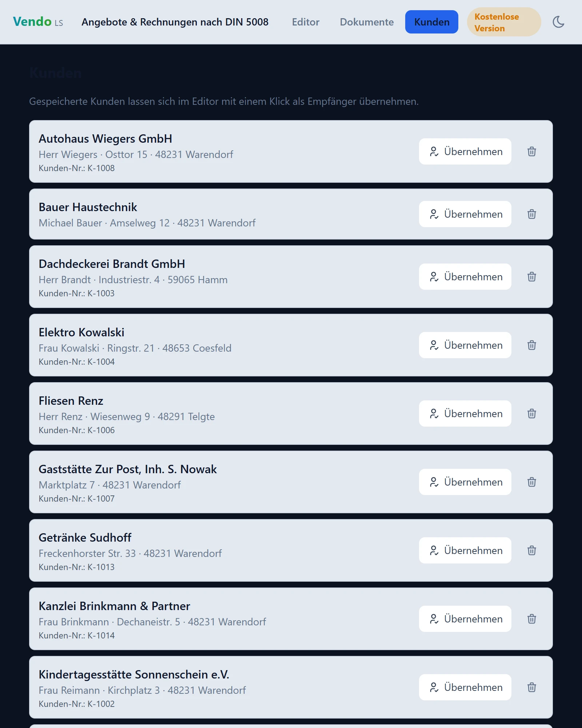This screenshot has width=582, height=728.
Task: Click trash icon for Elektro Kowalski
Action: tap(531, 345)
